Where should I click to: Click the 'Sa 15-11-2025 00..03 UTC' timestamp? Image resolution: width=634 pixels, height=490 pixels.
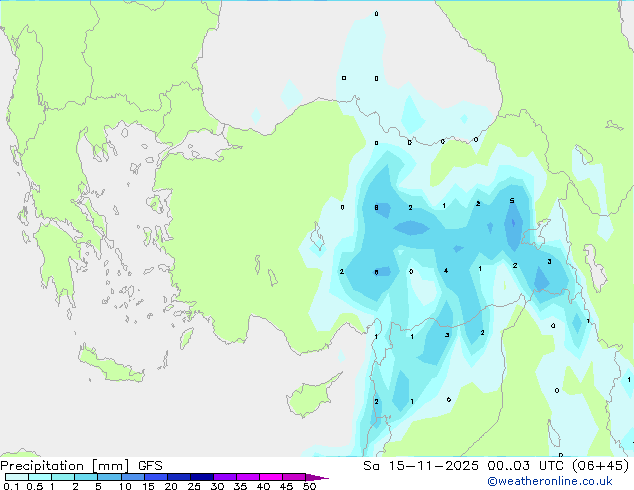point(463,466)
